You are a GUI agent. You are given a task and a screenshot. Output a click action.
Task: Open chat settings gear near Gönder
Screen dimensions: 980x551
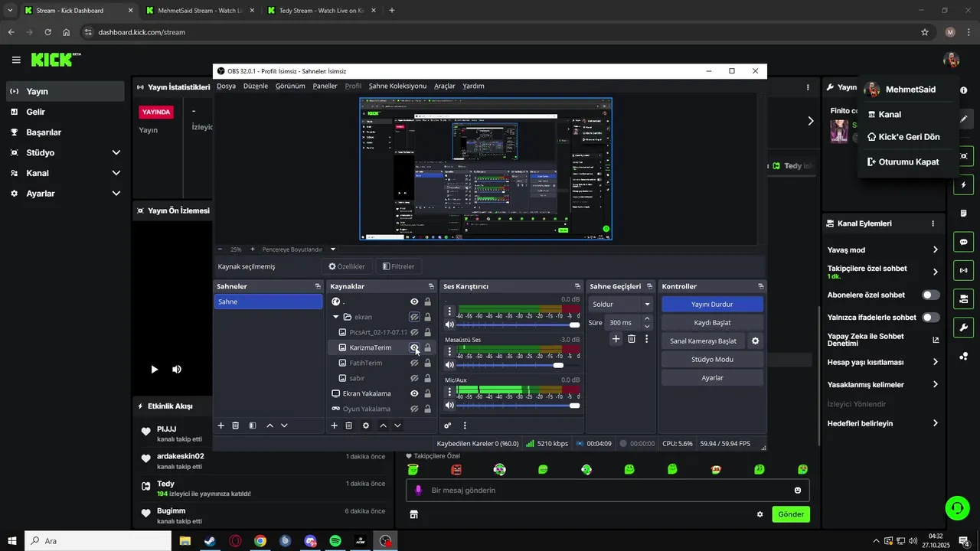pyautogui.click(x=760, y=514)
